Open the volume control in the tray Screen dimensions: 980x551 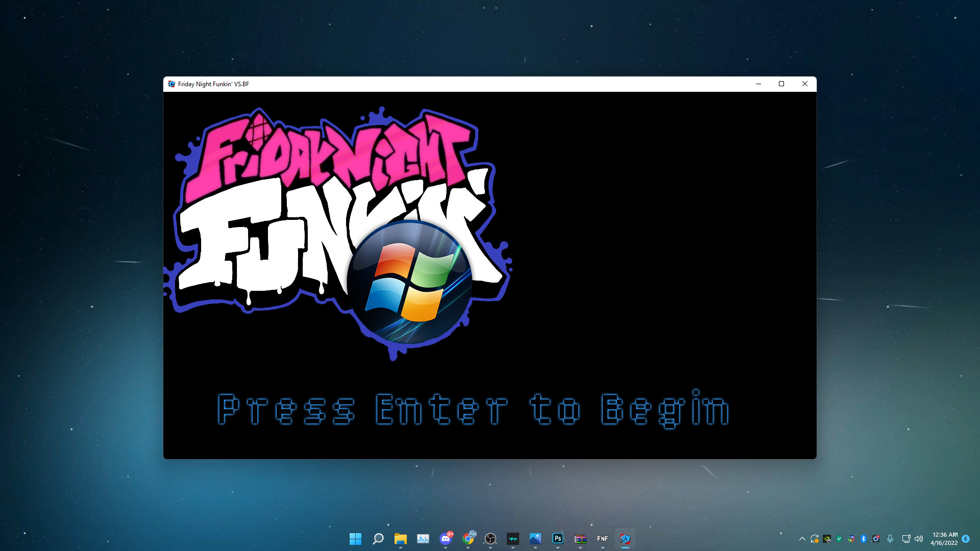point(919,539)
